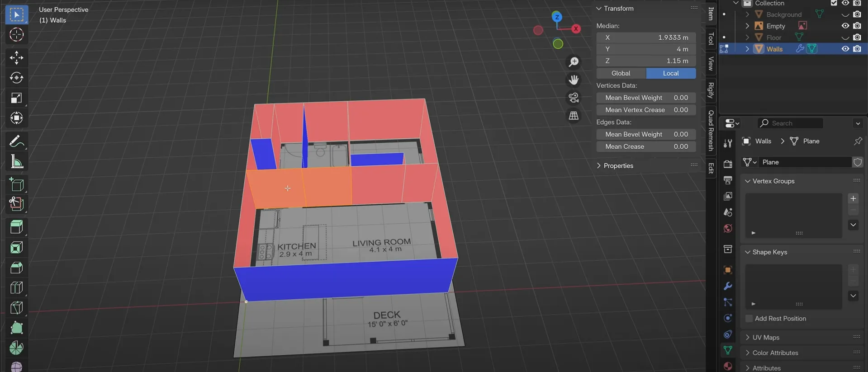Hide the Empty object in outliner
868x372 pixels.
[845, 26]
